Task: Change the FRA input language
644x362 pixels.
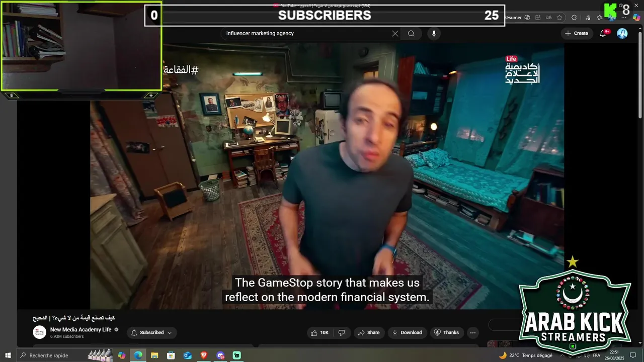Action: [596, 355]
